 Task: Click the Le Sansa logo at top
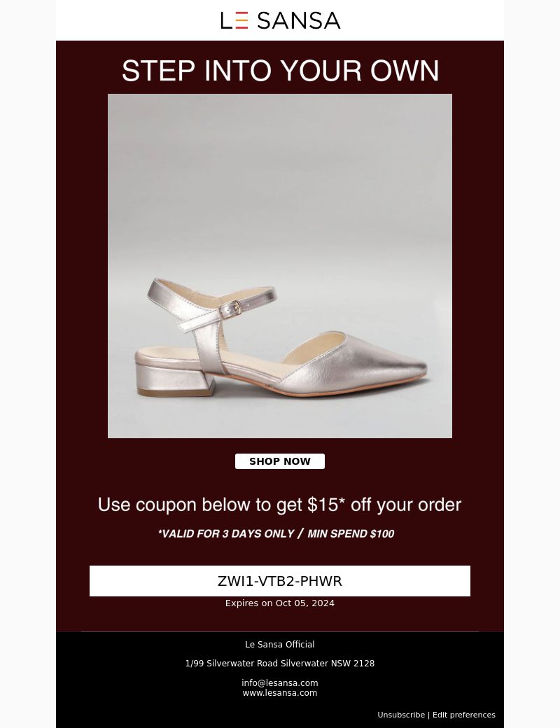[280, 20]
